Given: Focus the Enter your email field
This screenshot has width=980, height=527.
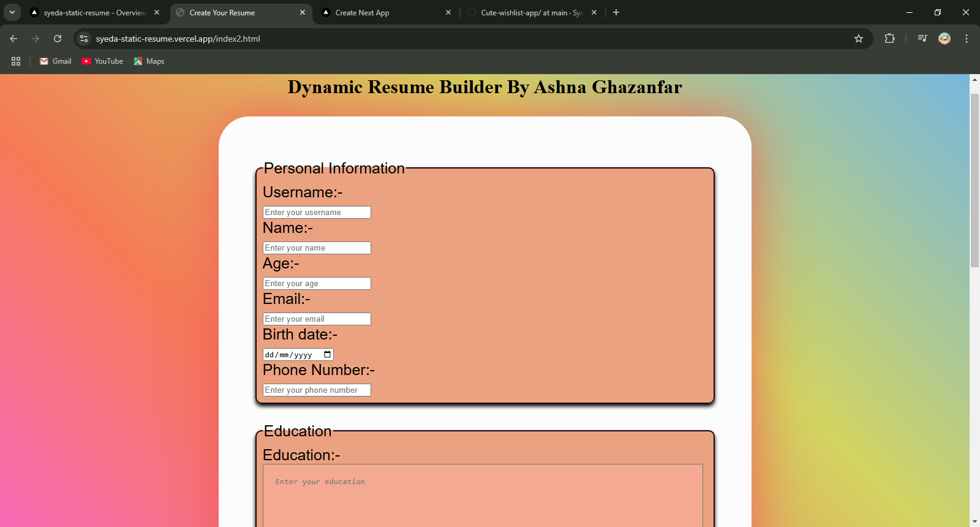Looking at the screenshot, I should point(317,319).
